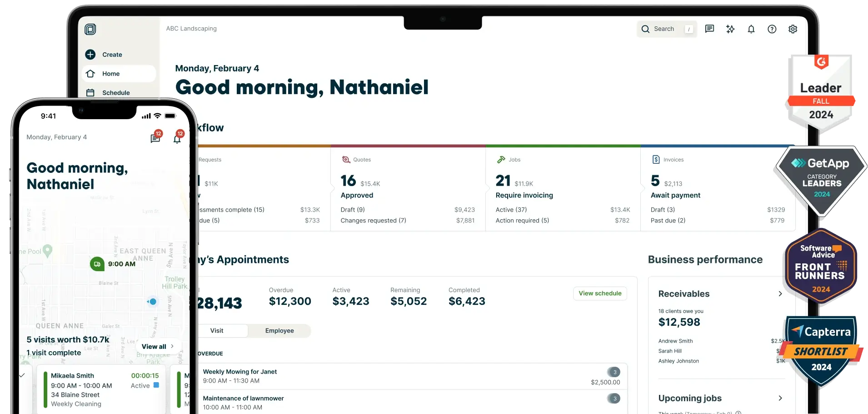
Task: Click the Search field
Action: pyautogui.click(x=667, y=29)
